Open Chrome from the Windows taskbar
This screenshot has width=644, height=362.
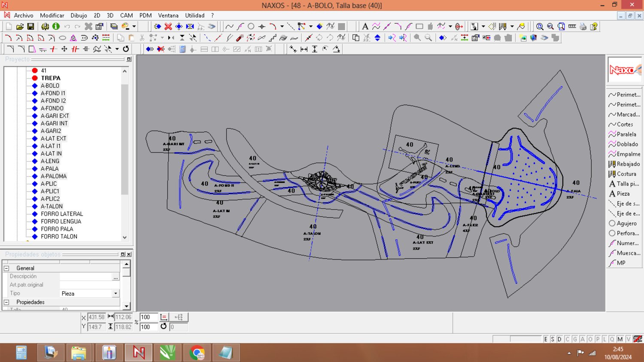coord(197,353)
